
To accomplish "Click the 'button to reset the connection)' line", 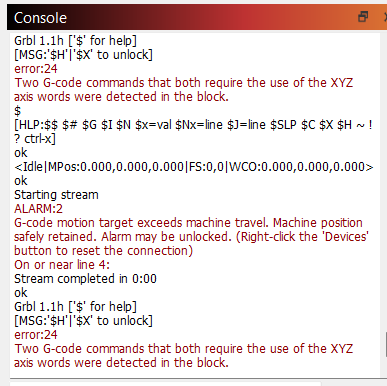I will click(x=103, y=251).
